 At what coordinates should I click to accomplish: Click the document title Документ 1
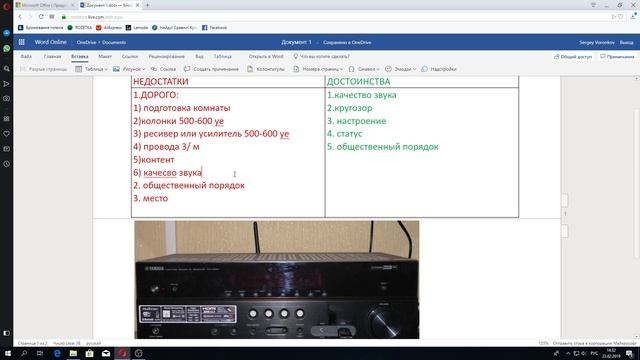pyautogui.click(x=296, y=42)
